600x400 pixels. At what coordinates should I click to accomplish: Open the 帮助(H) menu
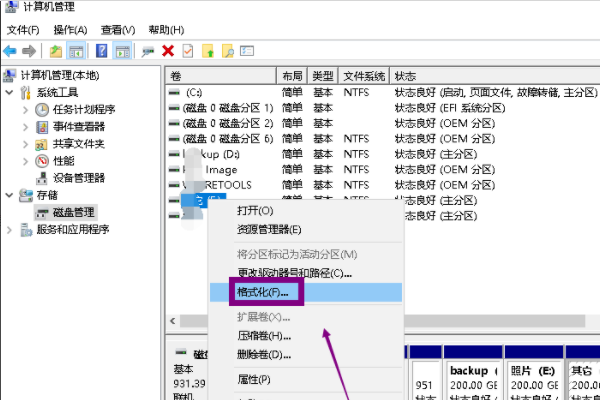pyautogui.click(x=166, y=30)
